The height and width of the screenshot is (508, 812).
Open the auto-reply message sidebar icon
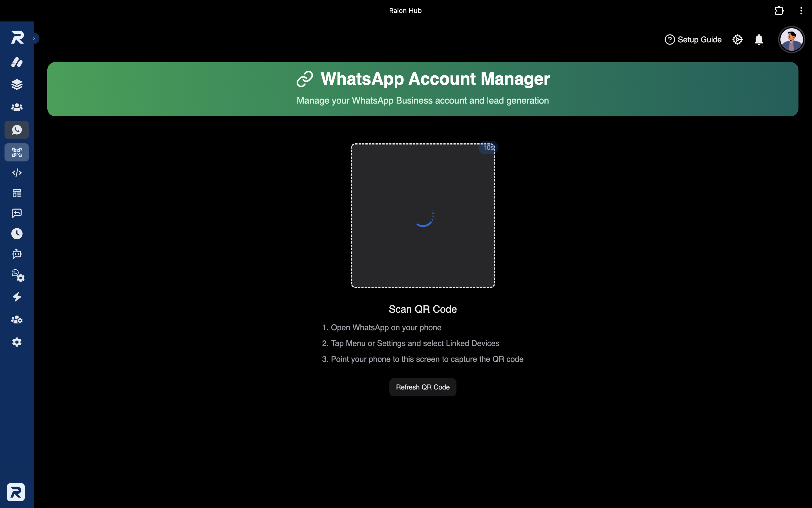pos(17,213)
